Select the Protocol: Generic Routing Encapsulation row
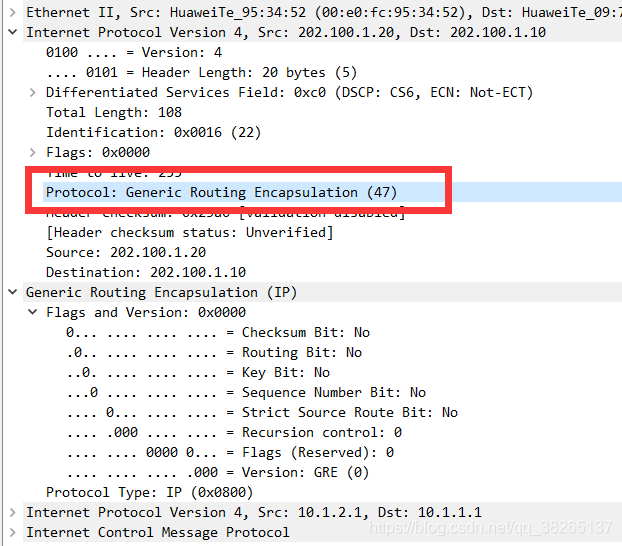The height and width of the screenshot is (546, 622). click(x=332, y=192)
